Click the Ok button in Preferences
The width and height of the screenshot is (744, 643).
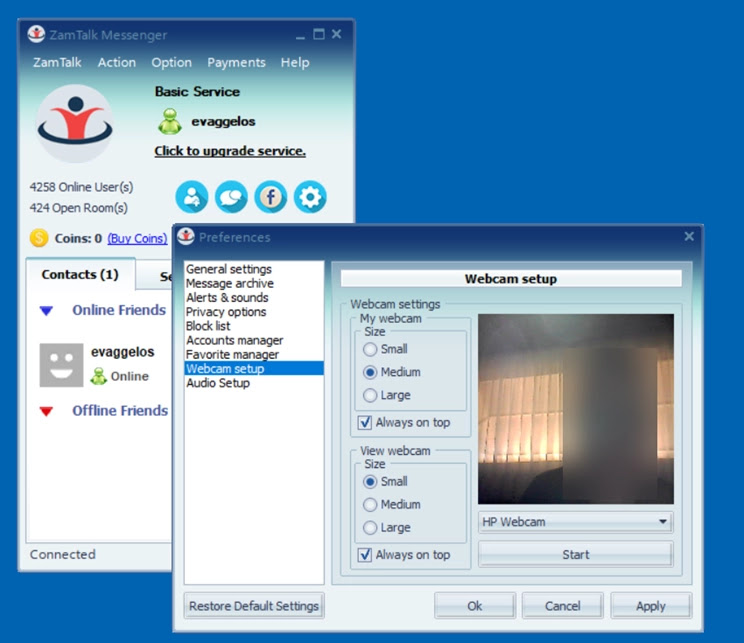click(474, 606)
